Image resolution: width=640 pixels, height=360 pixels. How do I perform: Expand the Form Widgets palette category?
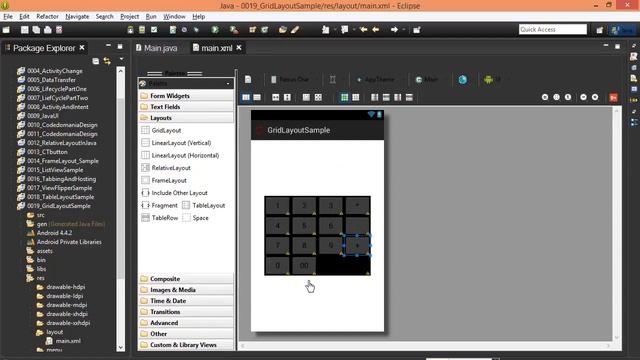tap(186, 96)
